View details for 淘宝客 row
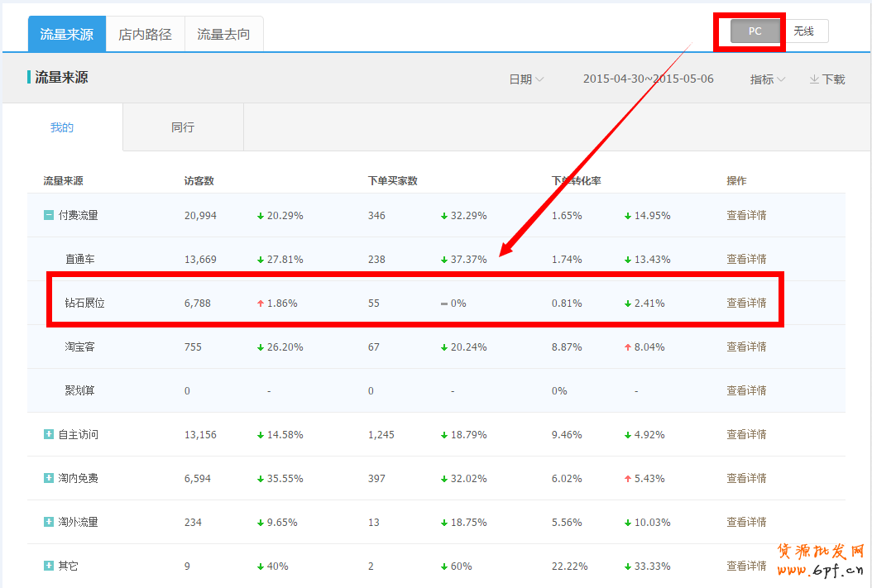The height and width of the screenshot is (588, 872). click(x=746, y=347)
